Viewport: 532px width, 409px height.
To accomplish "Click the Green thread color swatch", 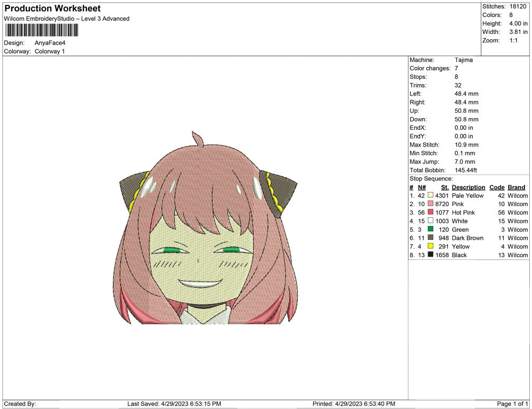I will tap(430, 229).
